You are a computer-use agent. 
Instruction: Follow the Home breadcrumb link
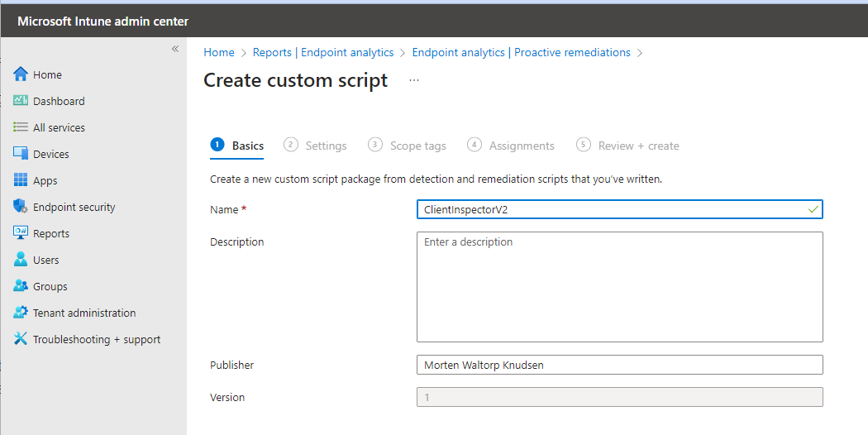coord(219,52)
